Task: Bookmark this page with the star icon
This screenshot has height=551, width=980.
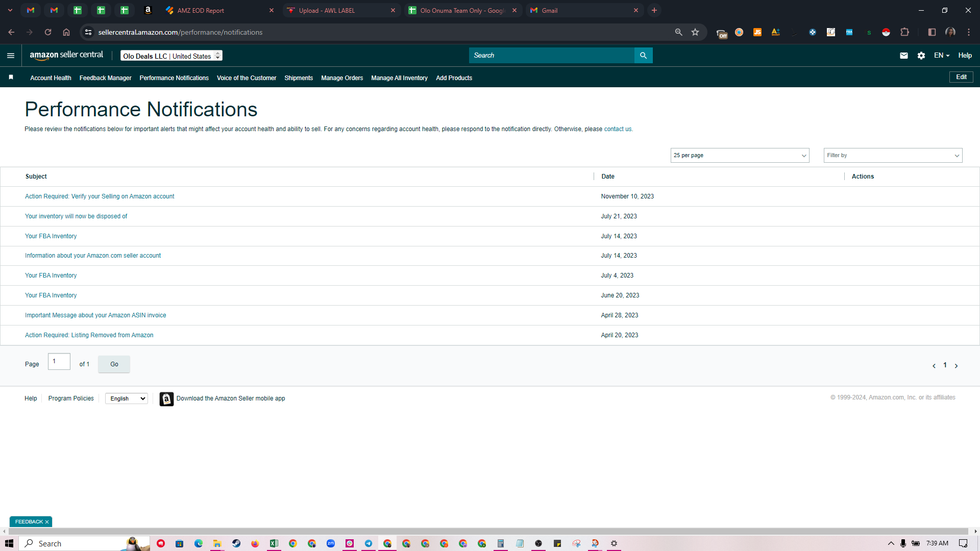Action: tap(695, 32)
